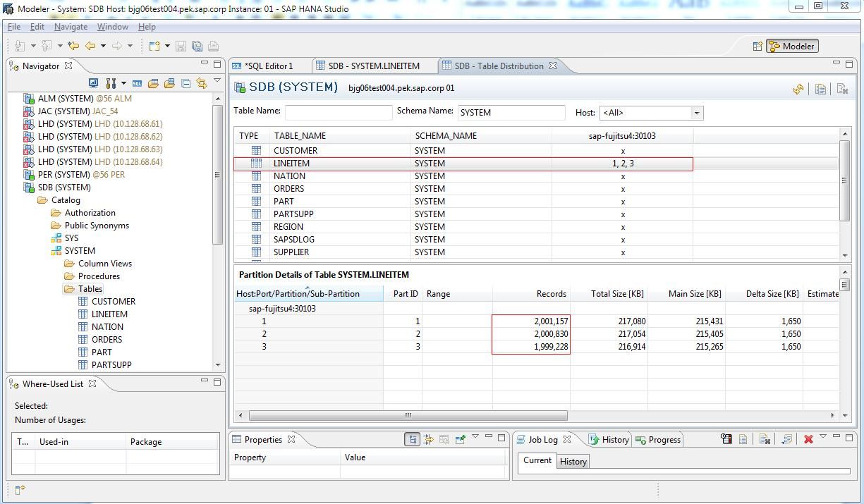Click the TABLE_NAME column header
This screenshot has height=504, width=864.
[340, 136]
